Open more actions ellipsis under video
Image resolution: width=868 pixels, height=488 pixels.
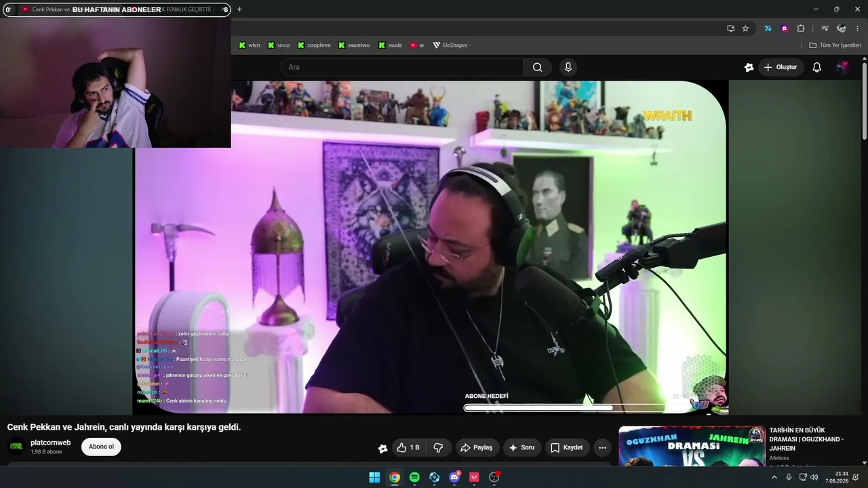pos(602,447)
